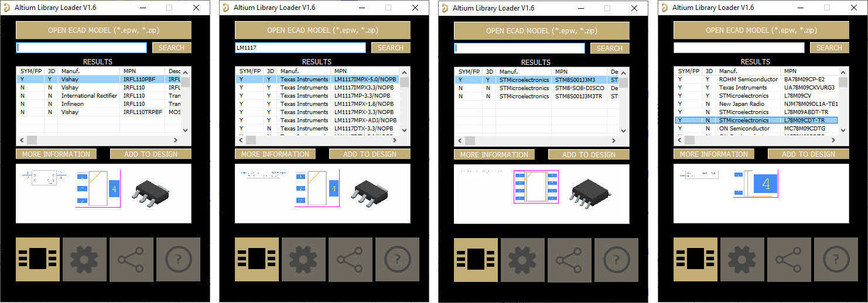Select the International Rectifier row
This screenshot has height=303, width=868.
[x=99, y=95]
